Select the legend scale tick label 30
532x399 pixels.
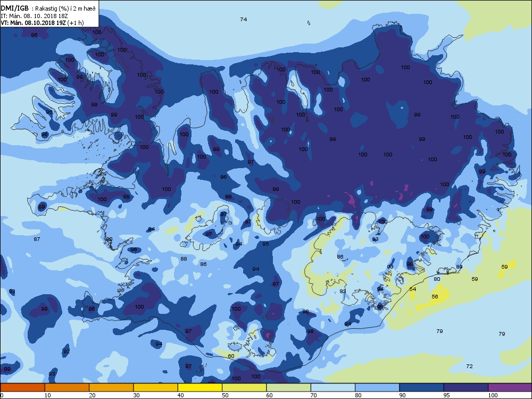pyautogui.click(x=136, y=395)
